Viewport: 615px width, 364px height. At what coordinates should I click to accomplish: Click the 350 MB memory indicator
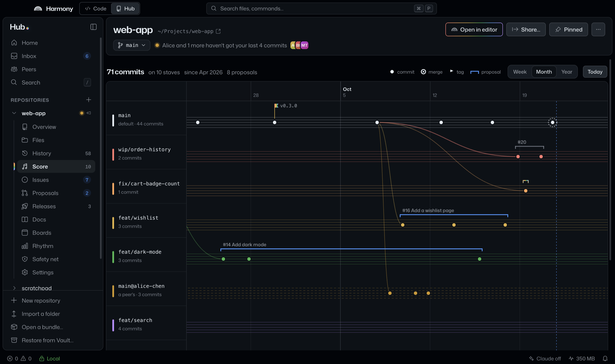[x=582, y=358]
